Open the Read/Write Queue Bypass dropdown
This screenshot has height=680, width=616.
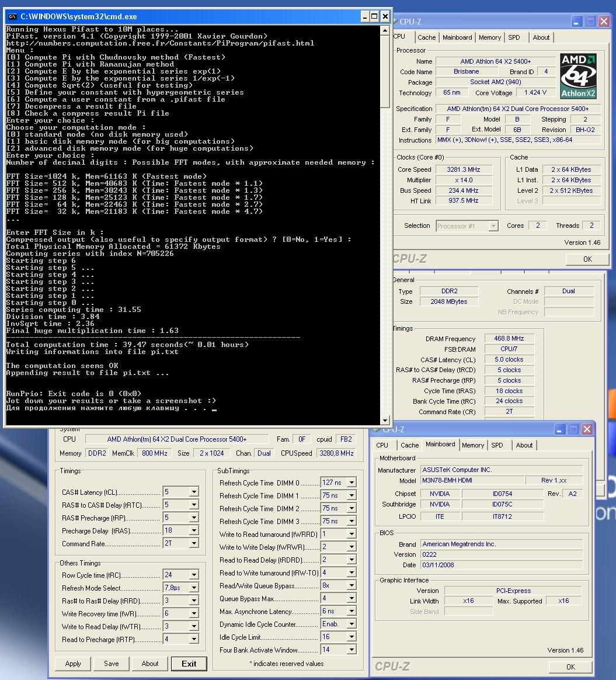click(x=351, y=585)
